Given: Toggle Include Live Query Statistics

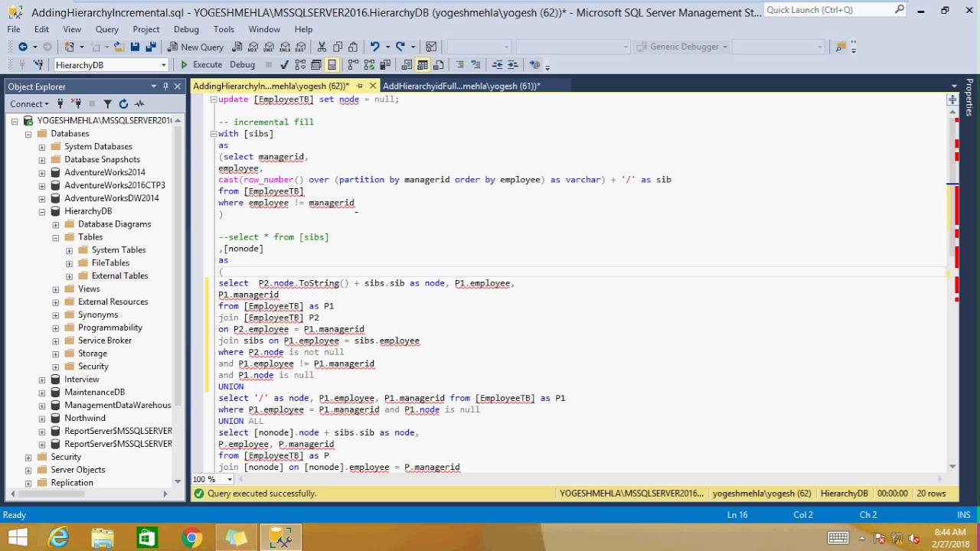Looking at the screenshot, I should pos(369,65).
